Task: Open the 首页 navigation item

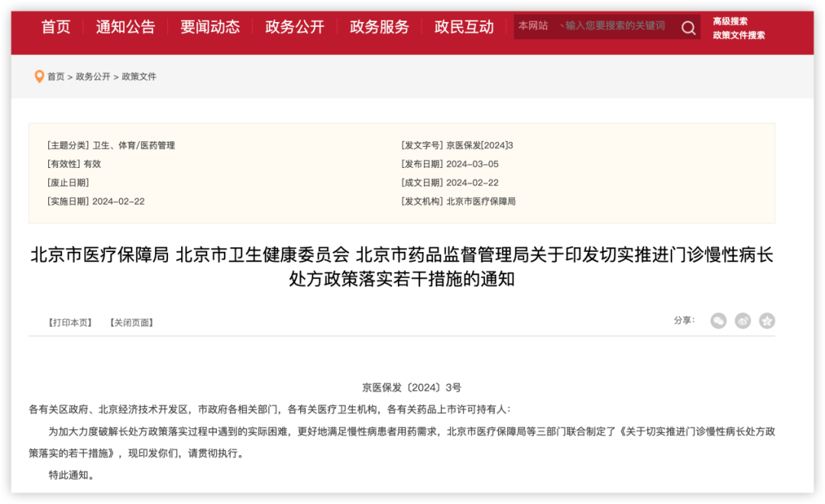Action: click(56, 27)
